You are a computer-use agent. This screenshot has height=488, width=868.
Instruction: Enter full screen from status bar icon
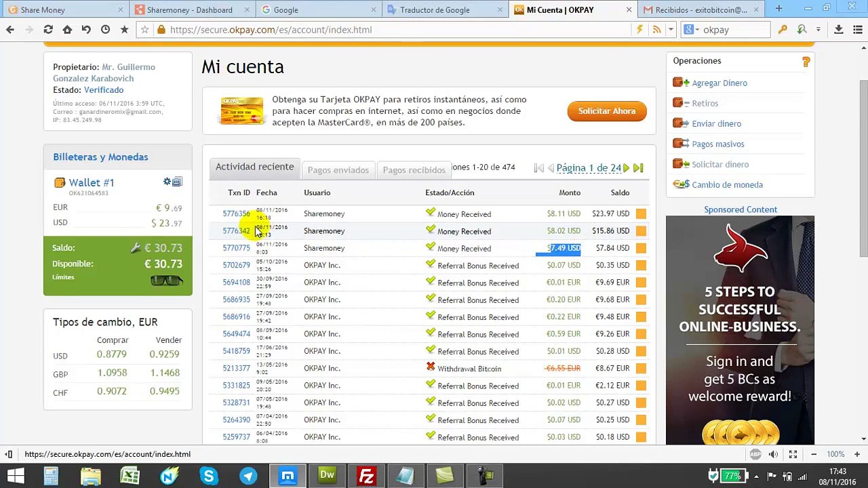click(x=793, y=454)
